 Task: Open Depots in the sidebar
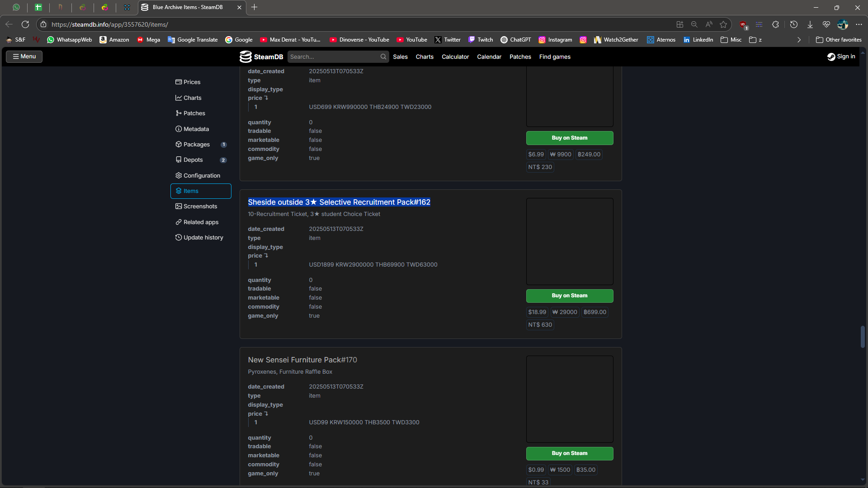click(x=201, y=160)
